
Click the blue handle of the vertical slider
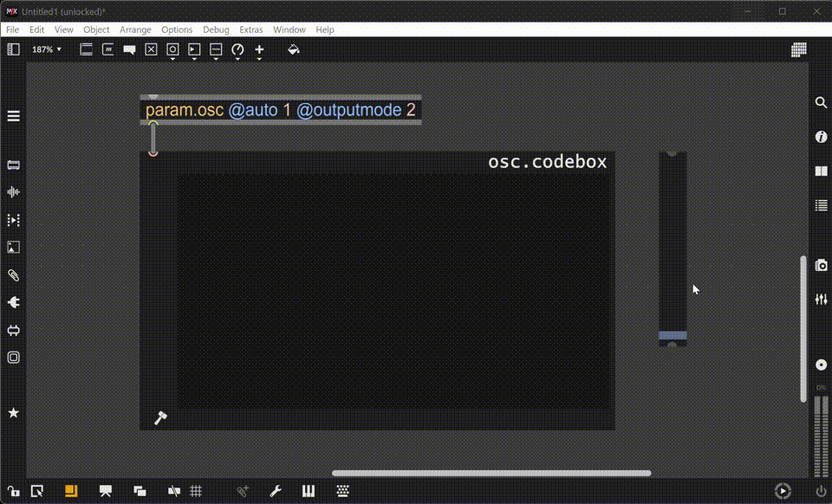(673, 335)
